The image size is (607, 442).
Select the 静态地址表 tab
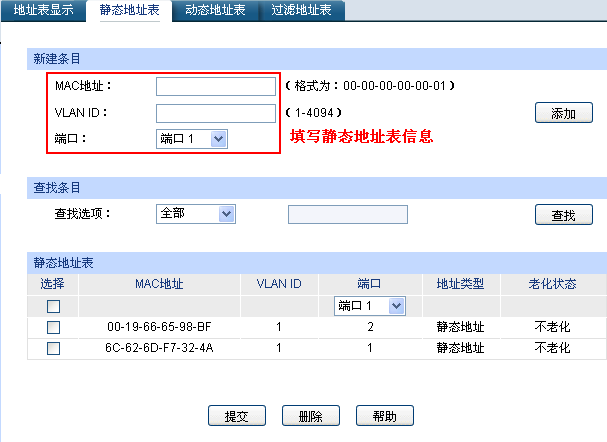(x=129, y=10)
